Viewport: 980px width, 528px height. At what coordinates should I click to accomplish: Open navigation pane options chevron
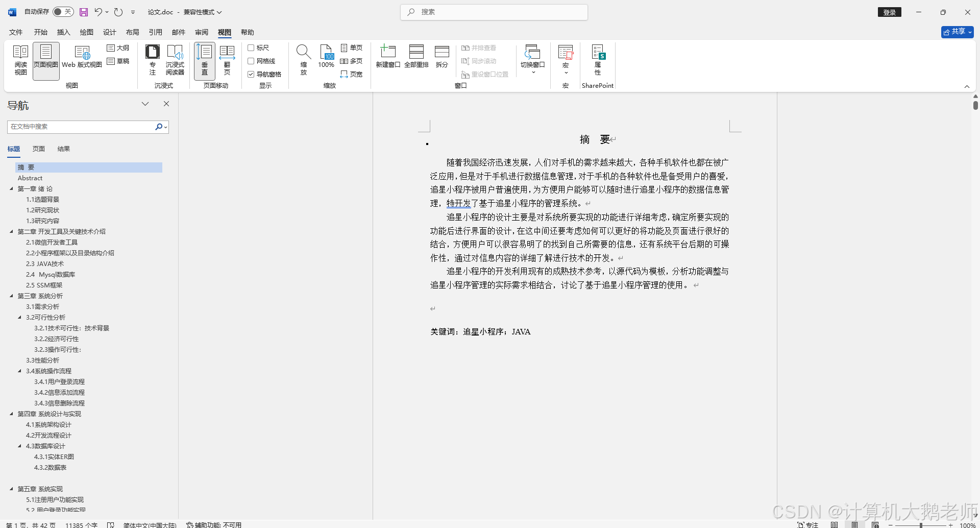click(x=145, y=104)
